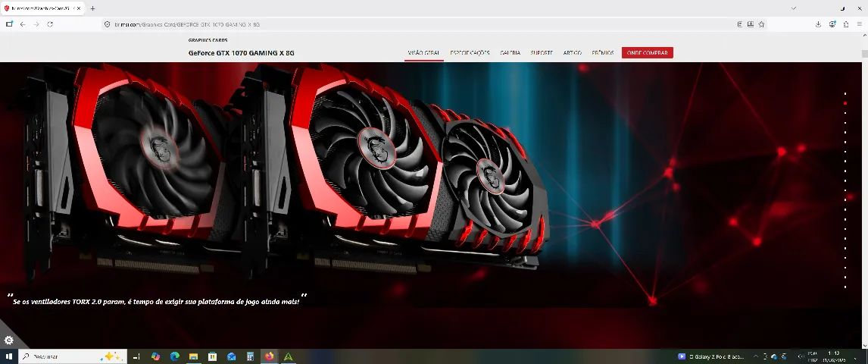868x364 pixels.
Task: Show hidden system tray icons
Action: click(x=755, y=357)
